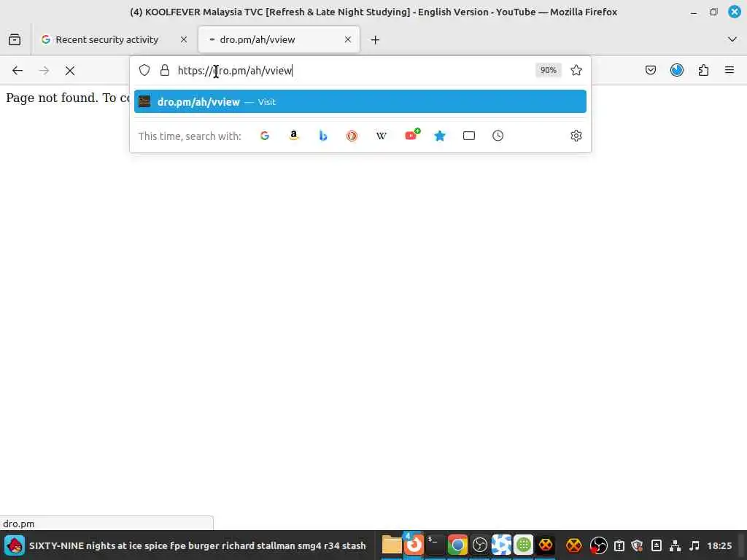Viewport: 747px width, 560px height.
Task: Open the music note volume tray icon
Action: pyautogui.click(x=694, y=545)
